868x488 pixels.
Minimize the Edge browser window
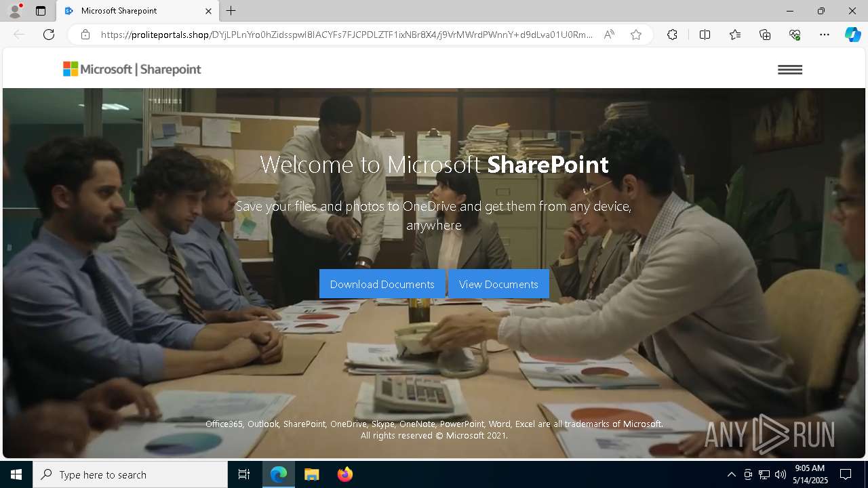pyautogui.click(x=790, y=11)
